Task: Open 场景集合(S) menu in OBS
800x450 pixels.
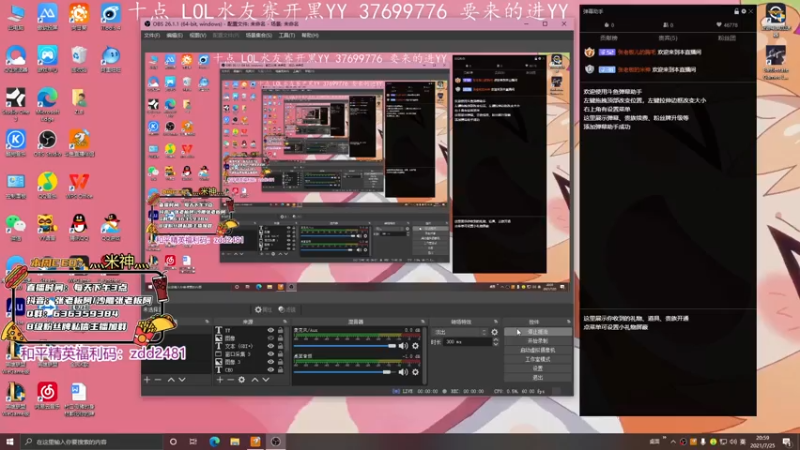Action: 259,35
